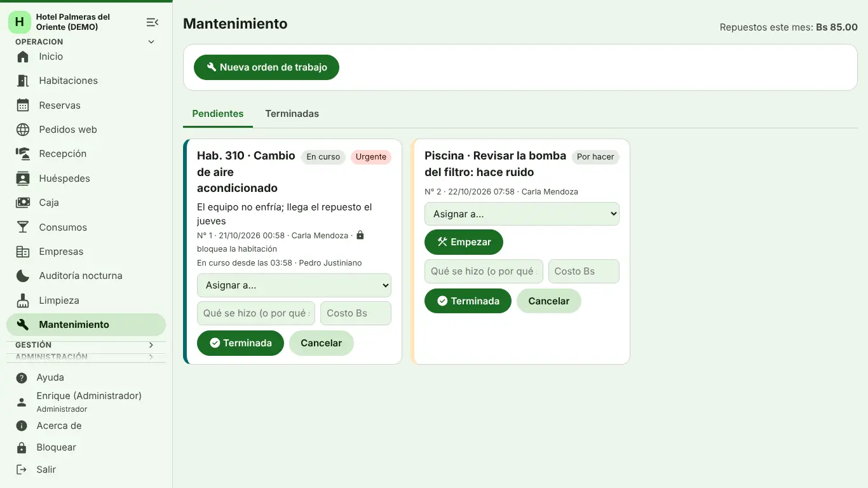Select Auditoría nocturna in the sidebar
868x488 pixels.
(86, 276)
